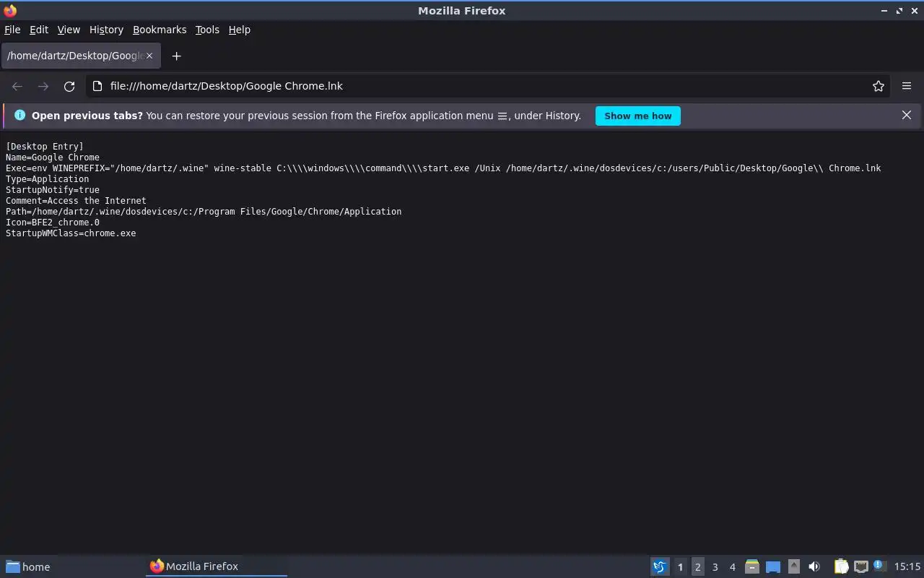Click the Name=Google Chrome line
This screenshot has height=578, width=924.
(x=53, y=158)
